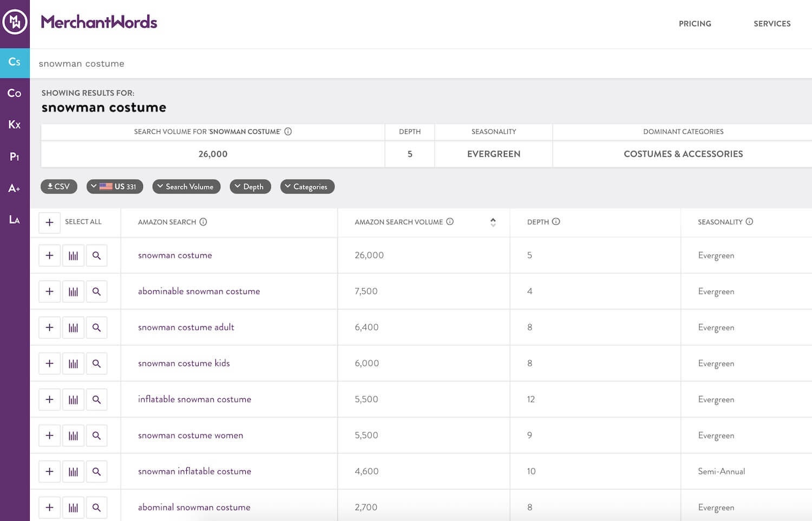Open the Cs sidebar tool
812x521 pixels.
coord(15,62)
